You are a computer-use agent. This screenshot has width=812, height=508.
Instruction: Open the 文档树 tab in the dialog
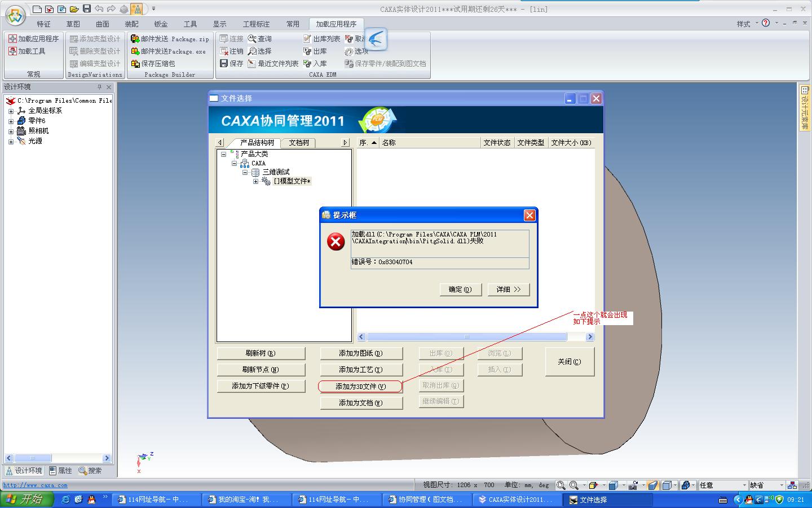(298, 143)
